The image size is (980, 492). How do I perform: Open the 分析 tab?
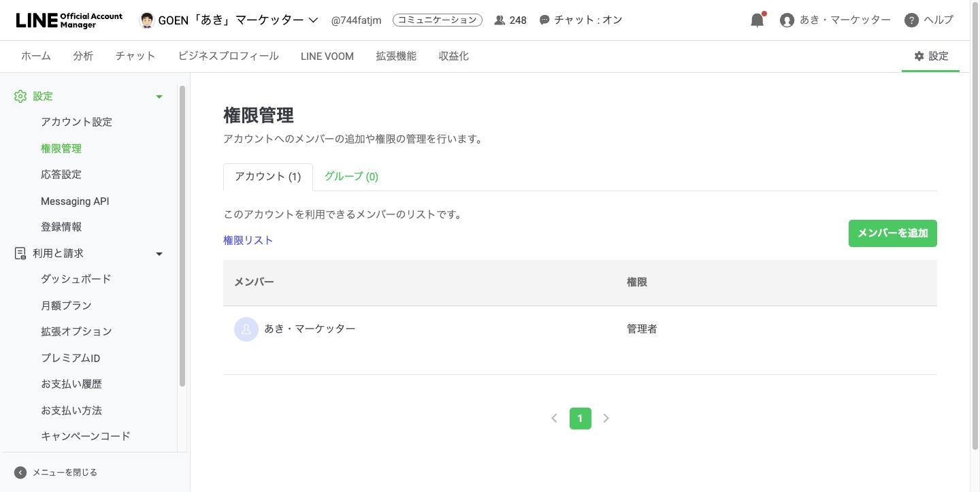point(83,56)
